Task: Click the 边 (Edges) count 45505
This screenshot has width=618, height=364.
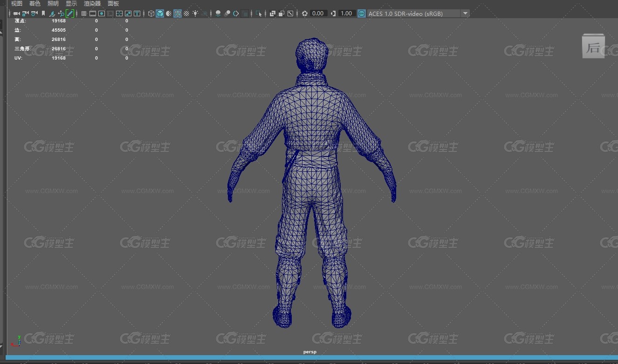Action: (59, 30)
